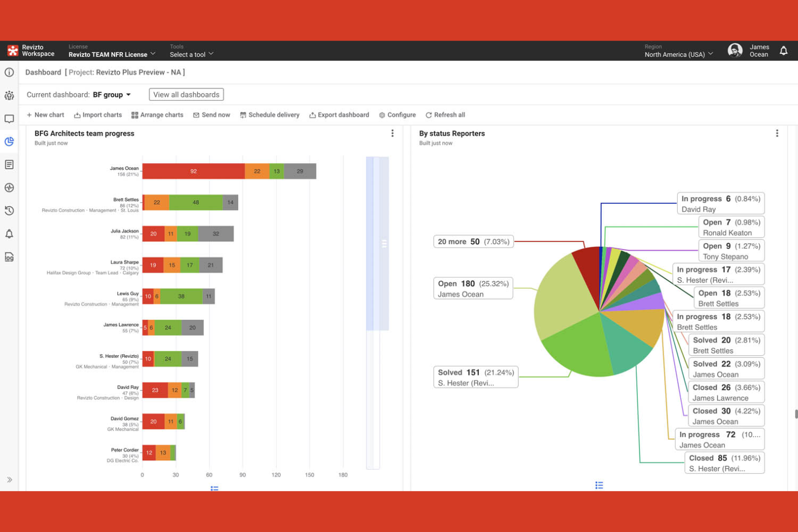Click 'Open 18 Brett Settles' label
The width and height of the screenshot is (798, 532).
pyautogui.click(x=729, y=298)
